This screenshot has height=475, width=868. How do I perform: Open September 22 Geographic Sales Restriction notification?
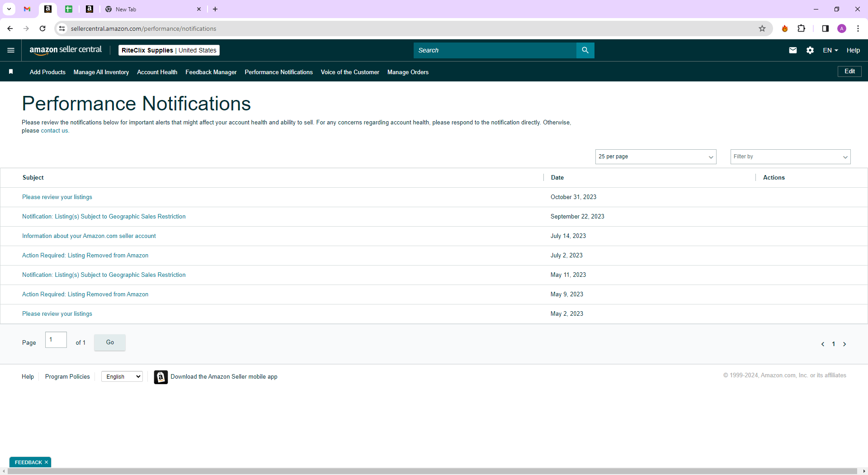pyautogui.click(x=104, y=217)
